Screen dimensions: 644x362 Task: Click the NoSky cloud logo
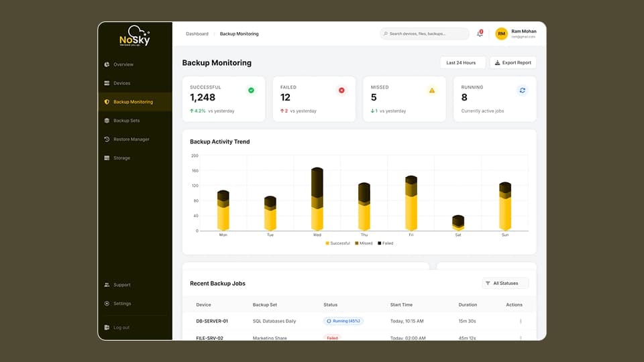tap(135, 36)
